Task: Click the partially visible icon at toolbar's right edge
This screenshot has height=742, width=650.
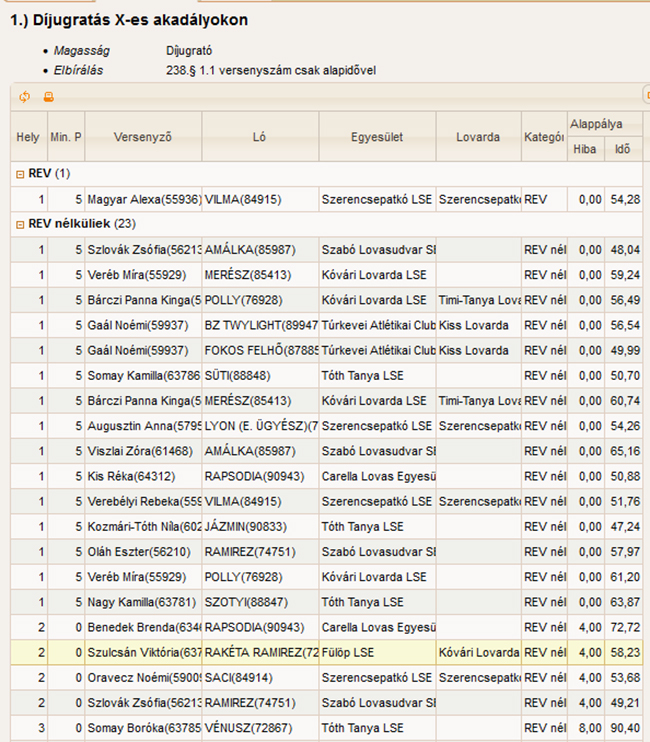Action: pos(646,97)
